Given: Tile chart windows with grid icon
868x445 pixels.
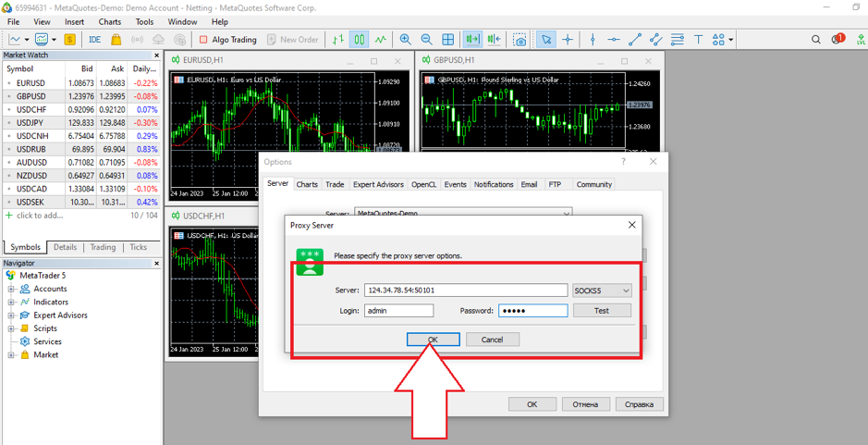Looking at the screenshot, I should click(447, 40).
